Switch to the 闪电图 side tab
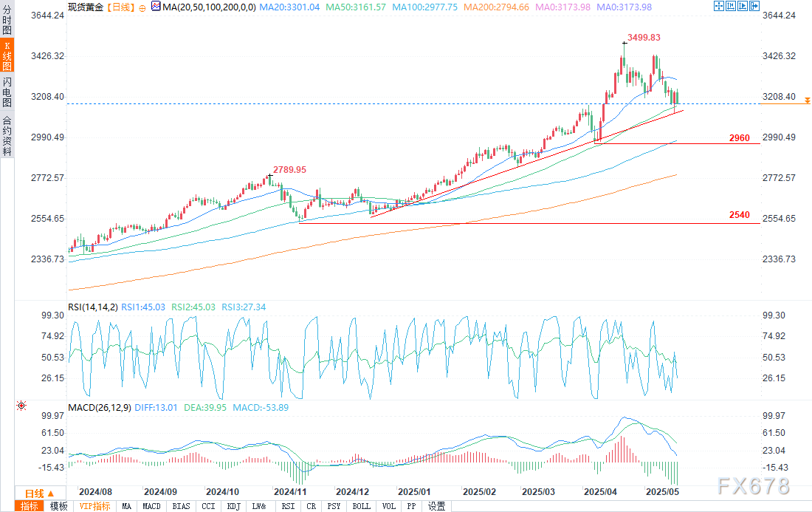 7,92
